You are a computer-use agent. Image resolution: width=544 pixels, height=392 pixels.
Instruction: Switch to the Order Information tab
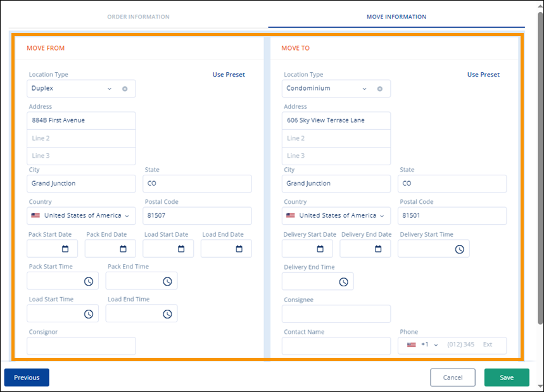tap(138, 17)
